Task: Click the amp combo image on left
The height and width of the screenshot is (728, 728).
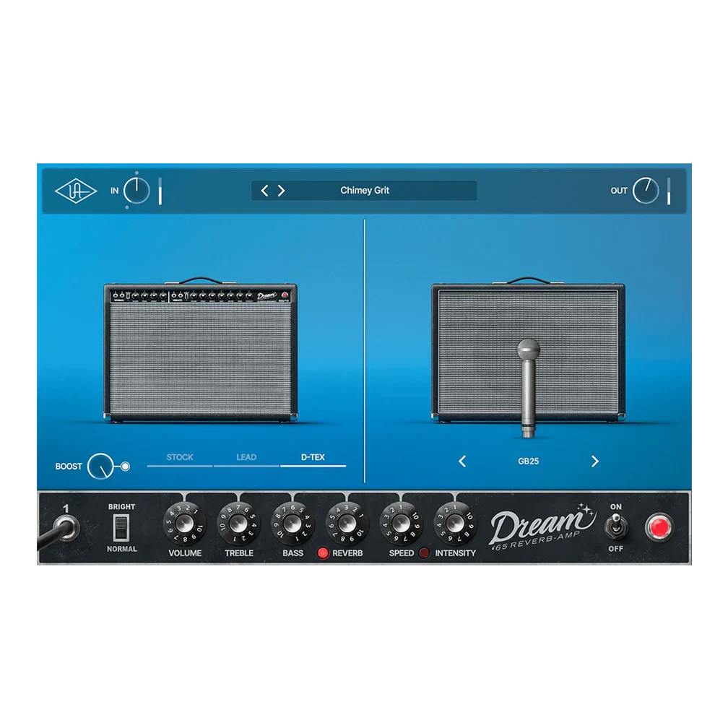Action: pyautogui.click(x=200, y=349)
